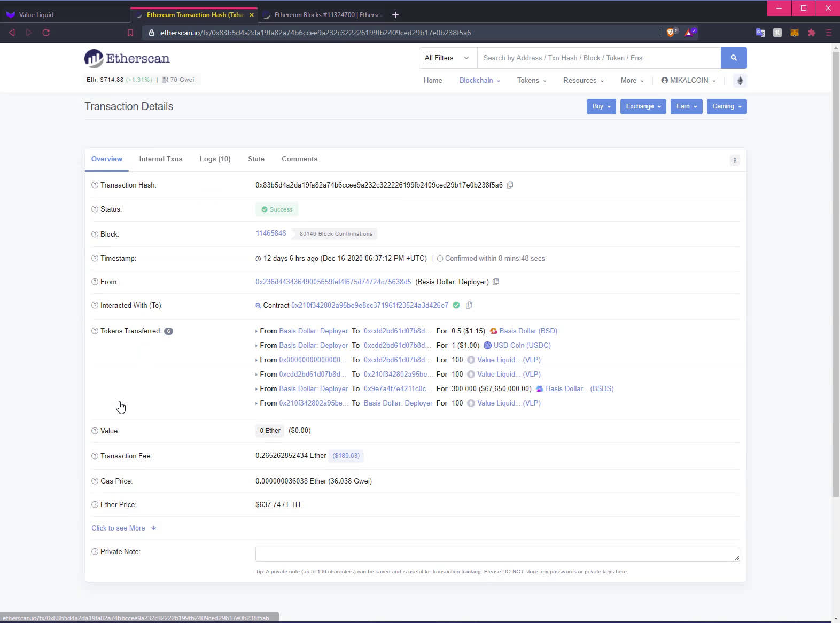Open a new browser tab
This screenshot has width=840, height=623.
click(x=395, y=15)
